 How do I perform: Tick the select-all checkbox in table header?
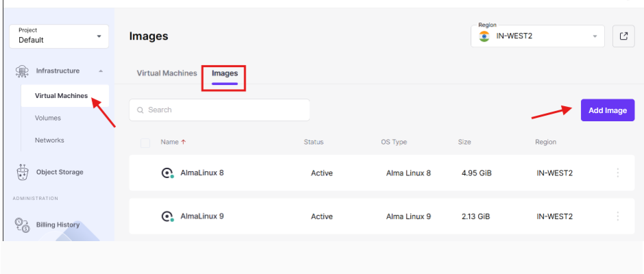coord(145,143)
